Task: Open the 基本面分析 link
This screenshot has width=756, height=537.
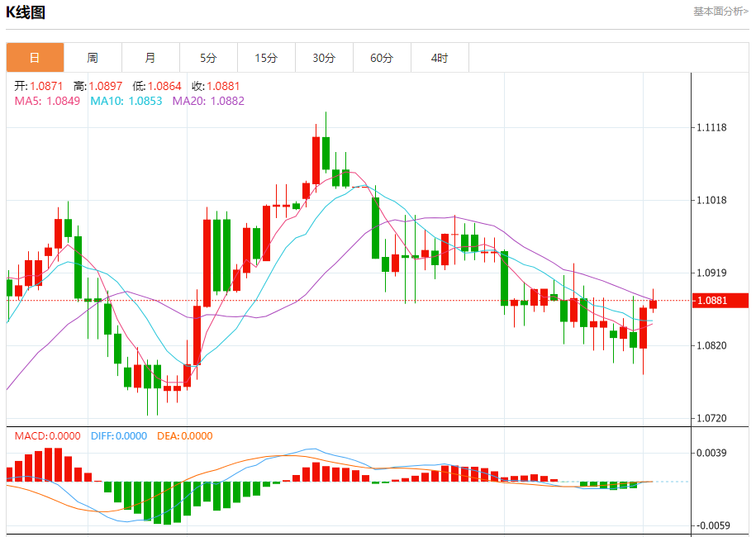Action: tap(720, 11)
